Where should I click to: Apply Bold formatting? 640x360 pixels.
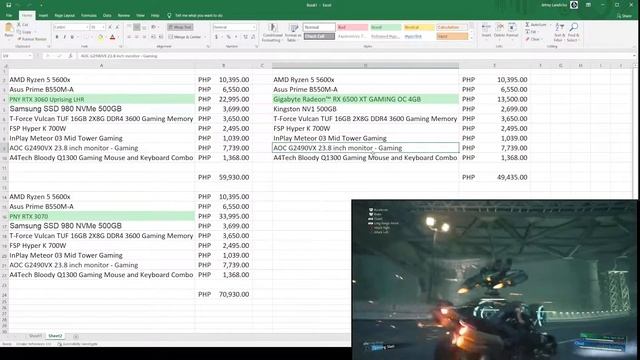pyautogui.click(x=57, y=37)
